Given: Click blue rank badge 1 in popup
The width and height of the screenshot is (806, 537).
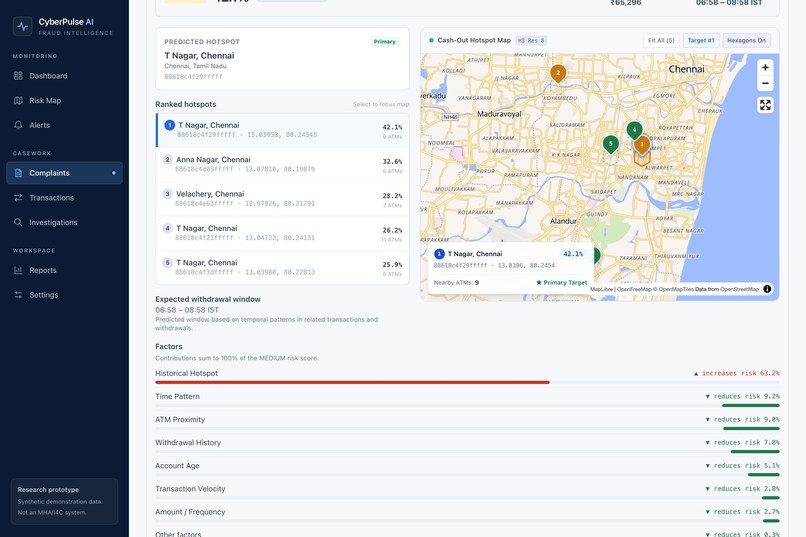Looking at the screenshot, I should coord(439,254).
